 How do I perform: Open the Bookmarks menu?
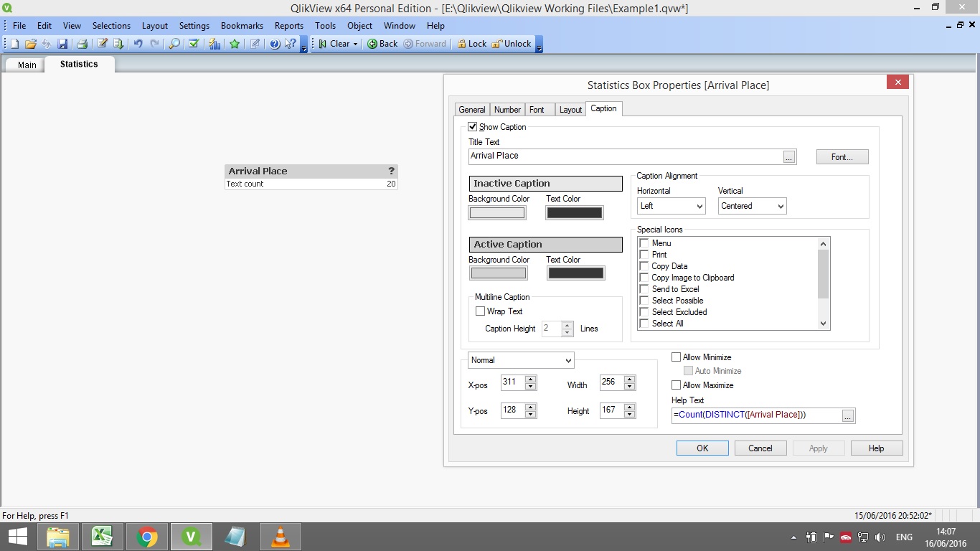point(242,25)
